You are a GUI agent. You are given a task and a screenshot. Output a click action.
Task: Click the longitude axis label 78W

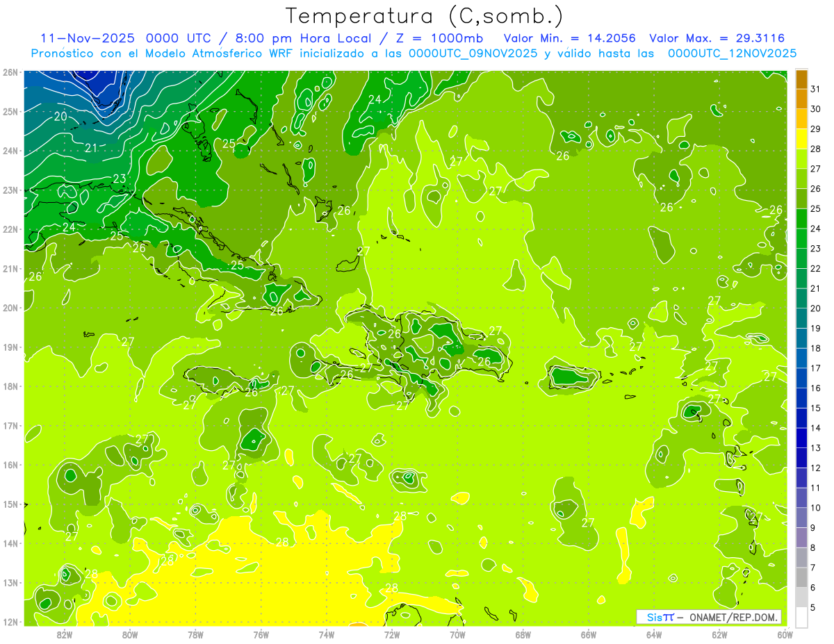(x=195, y=634)
